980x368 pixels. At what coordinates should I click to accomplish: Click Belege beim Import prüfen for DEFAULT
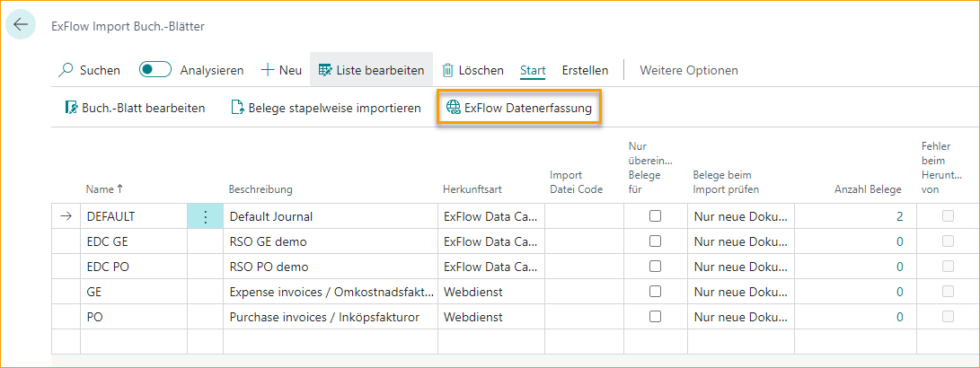[741, 216]
